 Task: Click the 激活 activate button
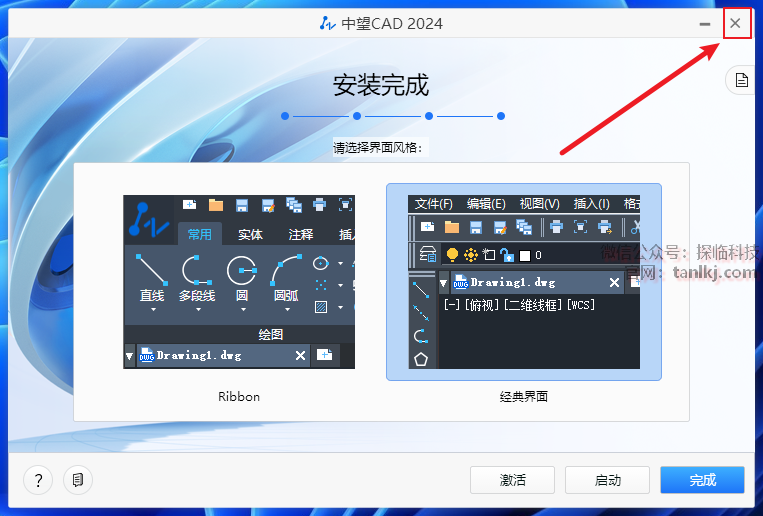pos(512,480)
